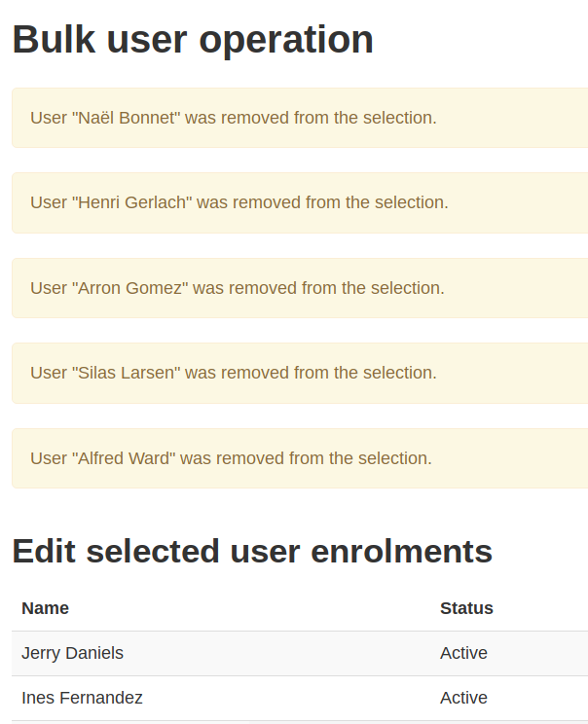Click the quoted name "Alfred Ward" in alert

[124, 458]
